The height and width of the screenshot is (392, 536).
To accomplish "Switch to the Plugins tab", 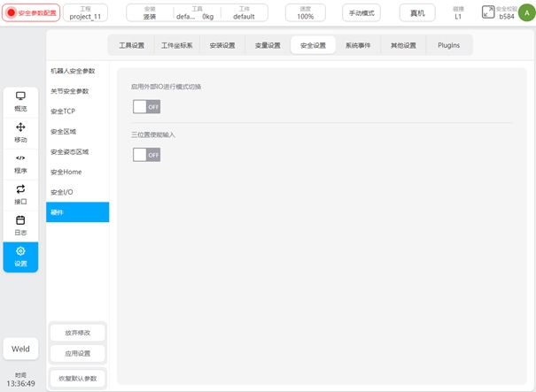I will [448, 45].
